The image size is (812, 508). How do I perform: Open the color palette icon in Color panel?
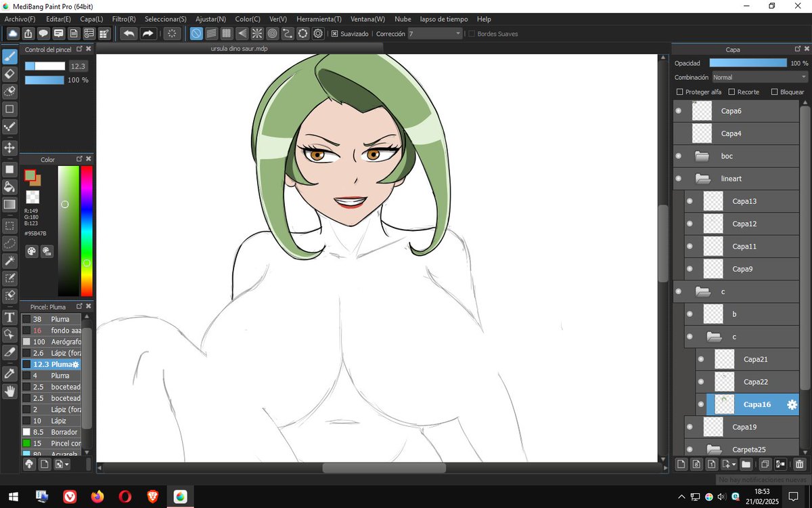32,251
